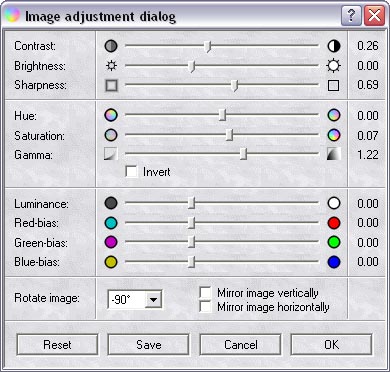Click the Saturation slider thumb
Viewport: 390px width, 372px height.
pos(229,135)
